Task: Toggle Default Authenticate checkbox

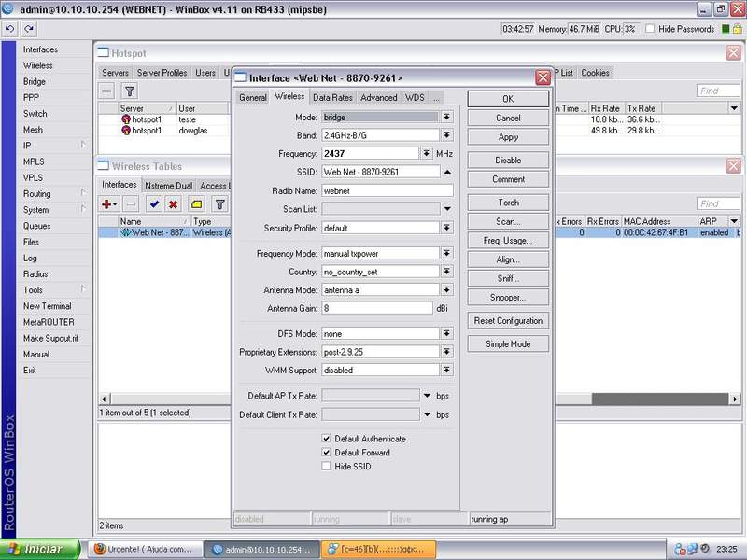Action: coord(326,439)
